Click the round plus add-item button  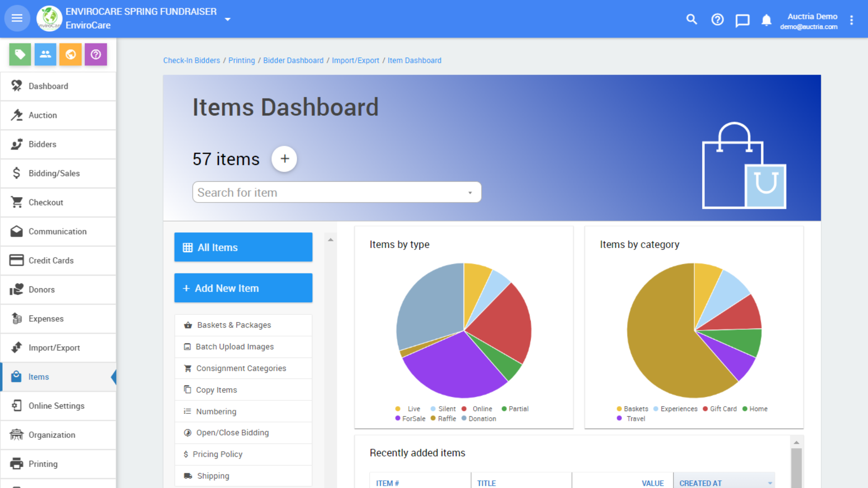tap(284, 159)
